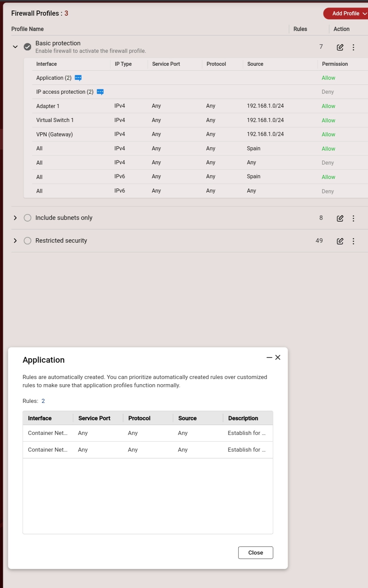Viewport: 368px width, 588px height.
Task: Select the Restricted security radio button
Action: point(28,241)
